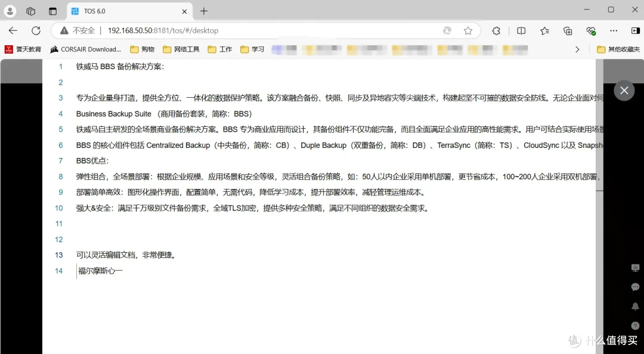Screen dimensions: 644x354
Task: Toggle the split screen icon
Action: pyautogui.click(x=521, y=30)
